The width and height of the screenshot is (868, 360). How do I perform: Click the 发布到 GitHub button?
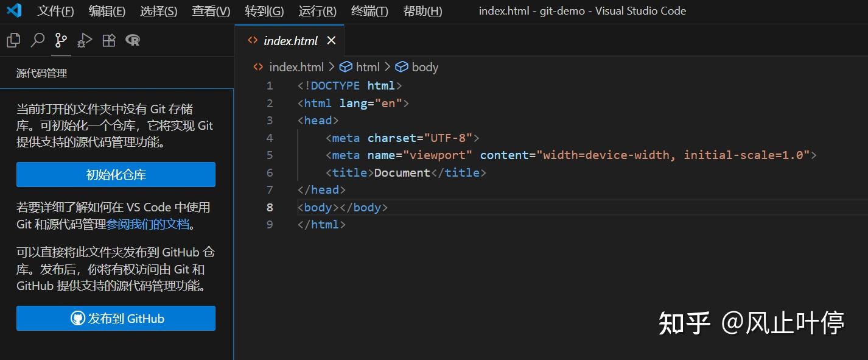(x=116, y=318)
